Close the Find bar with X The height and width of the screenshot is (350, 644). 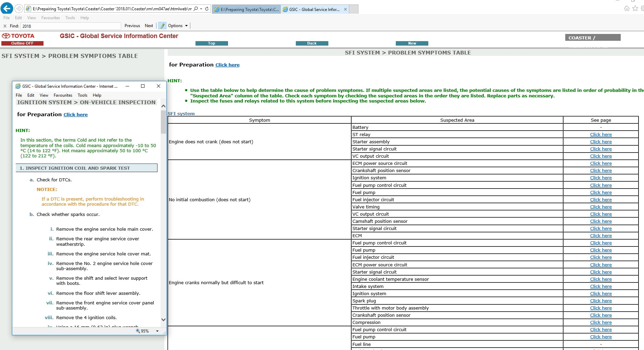[5, 26]
